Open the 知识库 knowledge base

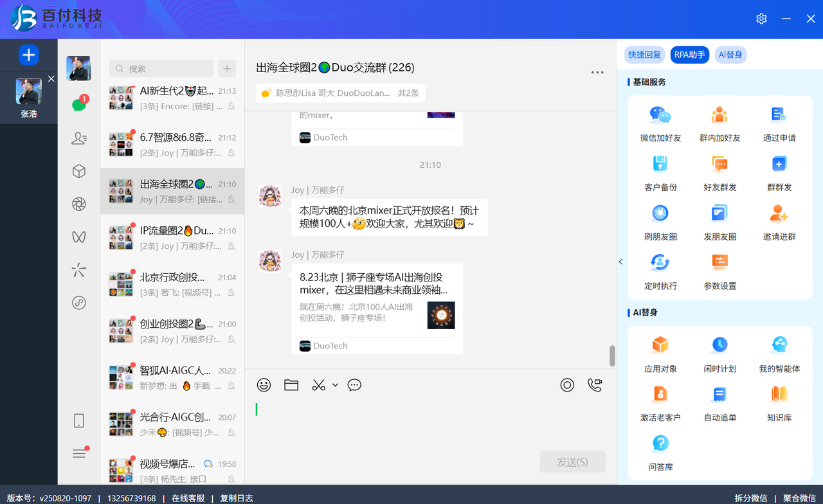coord(779,402)
